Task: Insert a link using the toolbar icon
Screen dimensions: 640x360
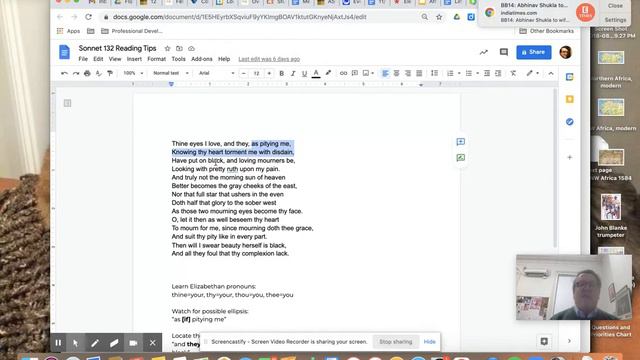Action: pyautogui.click(x=343, y=73)
